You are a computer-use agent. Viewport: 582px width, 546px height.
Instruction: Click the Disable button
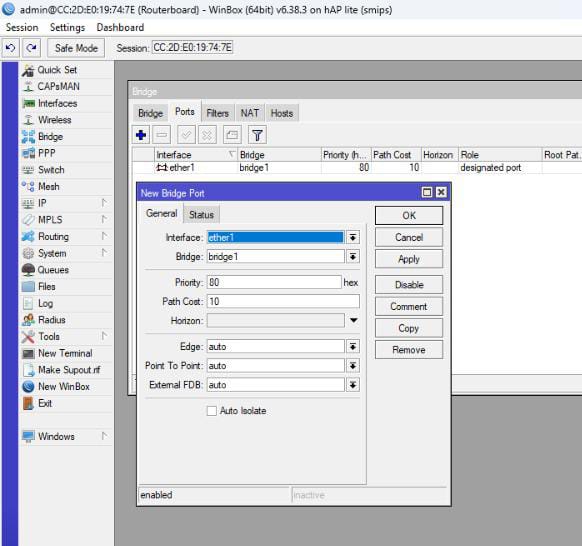pos(409,285)
